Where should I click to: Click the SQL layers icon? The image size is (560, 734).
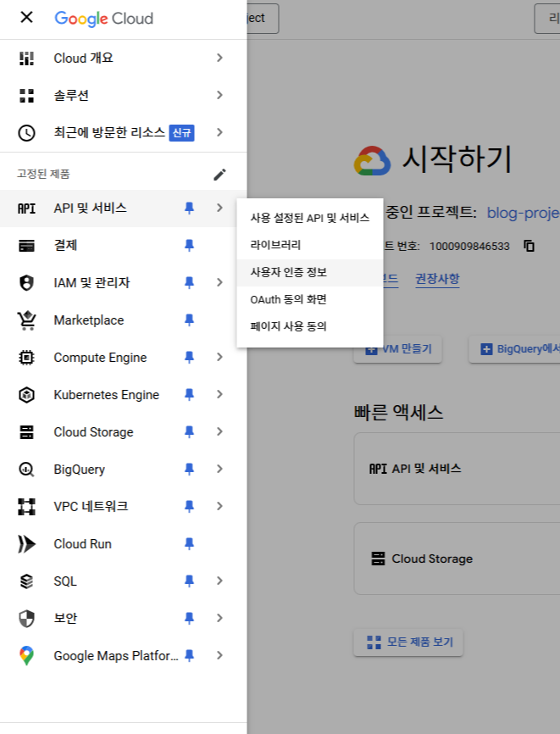[x=26, y=581]
